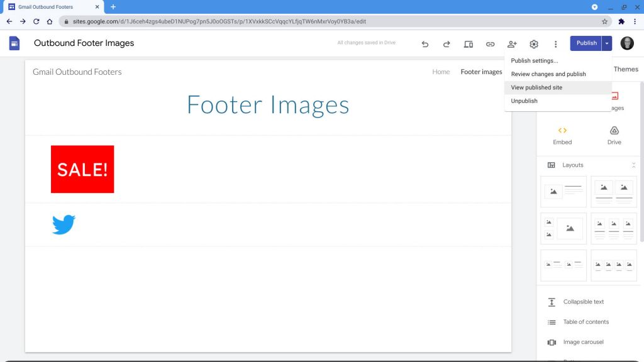The image size is (644, 362).
Task: Select the SALE! red image block
Action: [82, 169]
